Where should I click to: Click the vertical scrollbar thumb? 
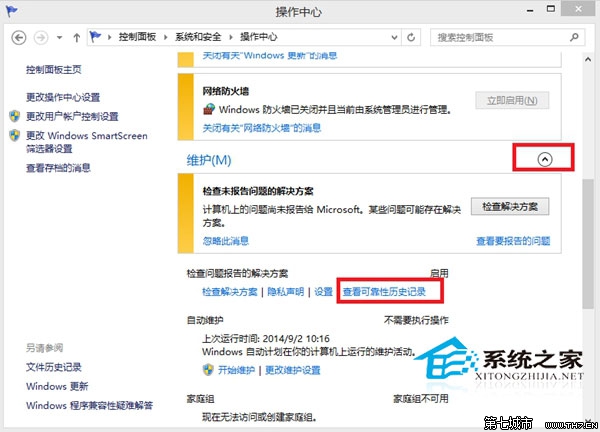(x=588, y=244)
